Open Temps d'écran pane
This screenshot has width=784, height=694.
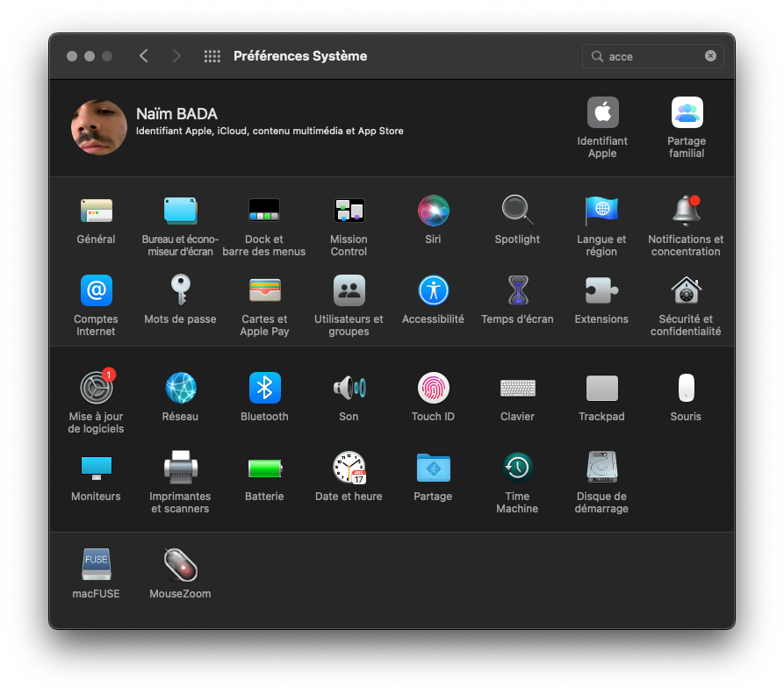[x=517, y=290]
